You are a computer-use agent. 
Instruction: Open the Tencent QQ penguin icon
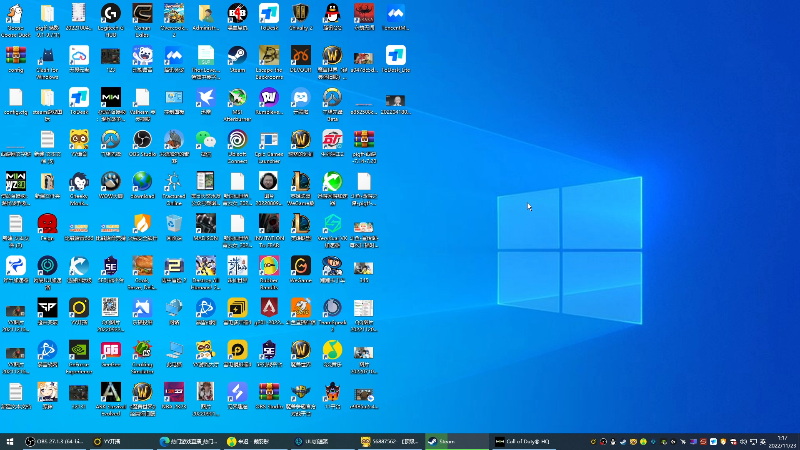(332, 17)
